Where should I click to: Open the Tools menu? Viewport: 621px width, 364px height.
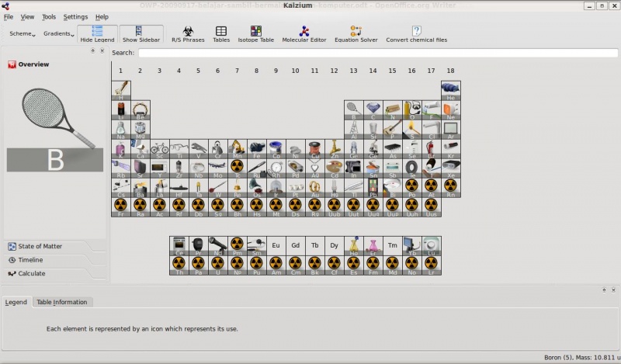(x=49, y=16)
